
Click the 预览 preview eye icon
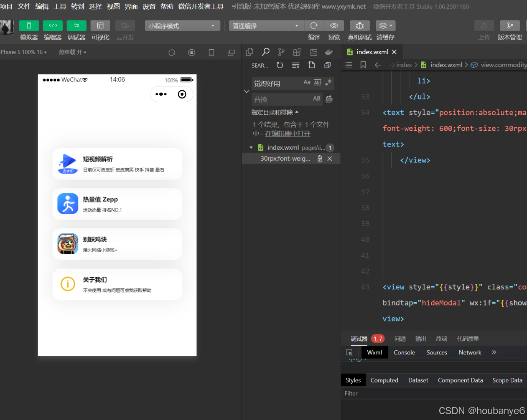(334, 25)
